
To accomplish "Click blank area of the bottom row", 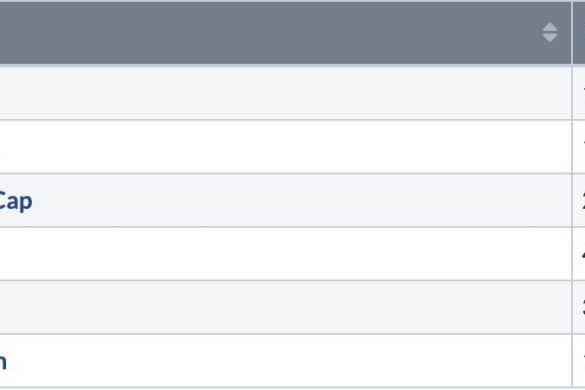I will (x=298, y=361).
